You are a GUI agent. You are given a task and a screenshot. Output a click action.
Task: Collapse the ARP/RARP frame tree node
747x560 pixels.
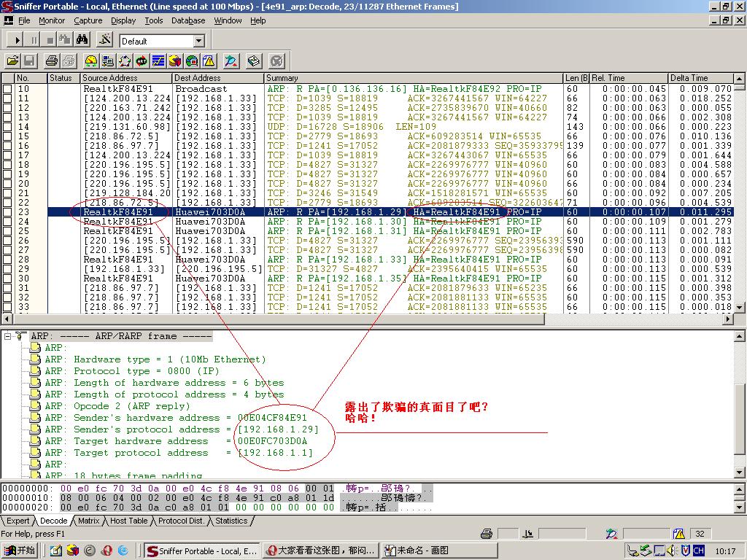click(8, 336)
